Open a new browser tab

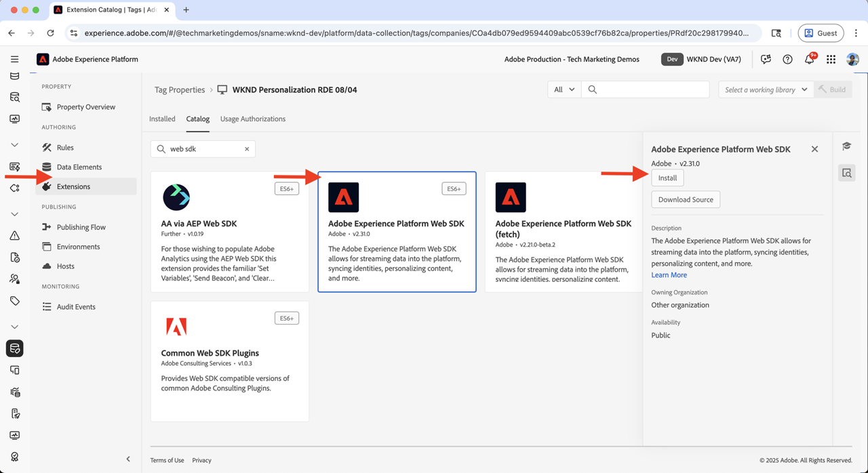(186, 10)
